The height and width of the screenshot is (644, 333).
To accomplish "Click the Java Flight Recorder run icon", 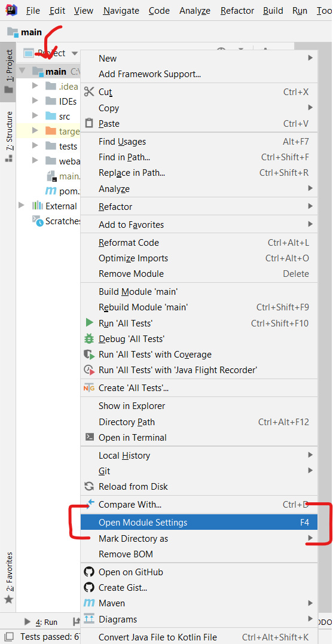I will coord(88,370).
